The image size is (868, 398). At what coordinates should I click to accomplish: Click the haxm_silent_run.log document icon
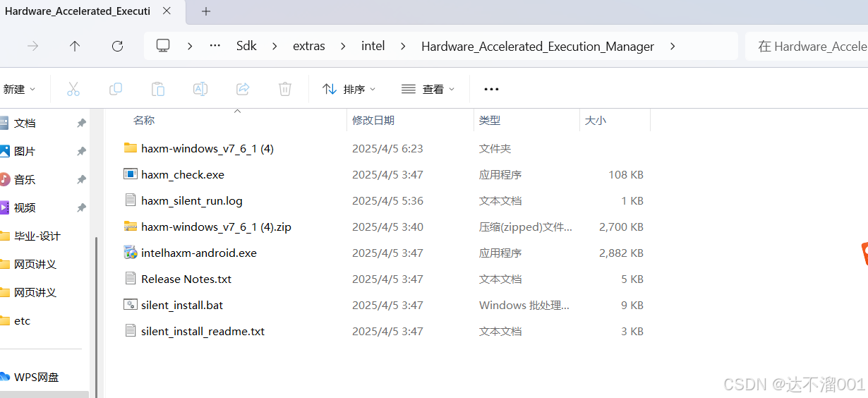point(130,200)
